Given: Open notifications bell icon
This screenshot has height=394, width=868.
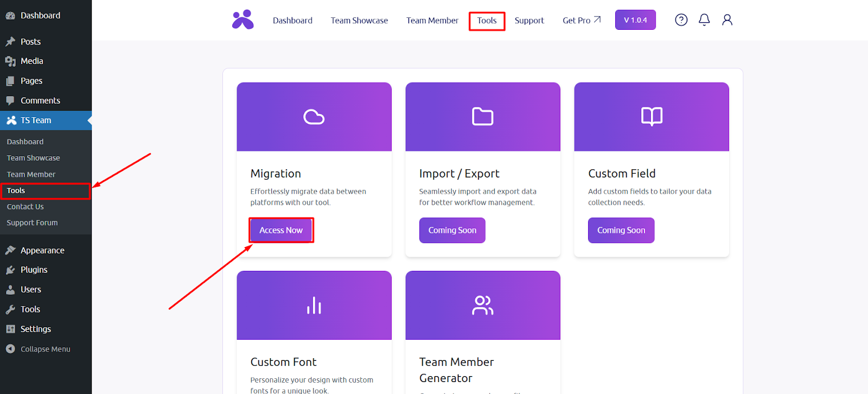Looking at the screenshot, I should (704, 20).
